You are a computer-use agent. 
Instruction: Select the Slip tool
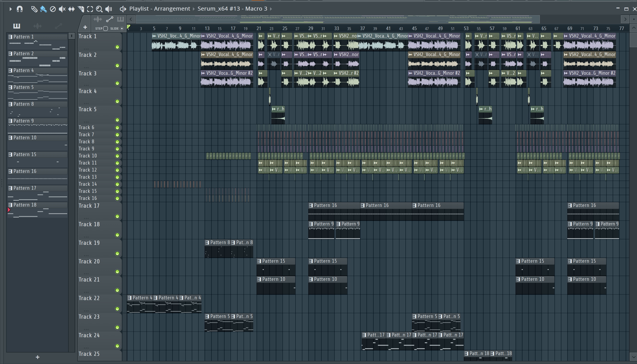click(71, 9)
